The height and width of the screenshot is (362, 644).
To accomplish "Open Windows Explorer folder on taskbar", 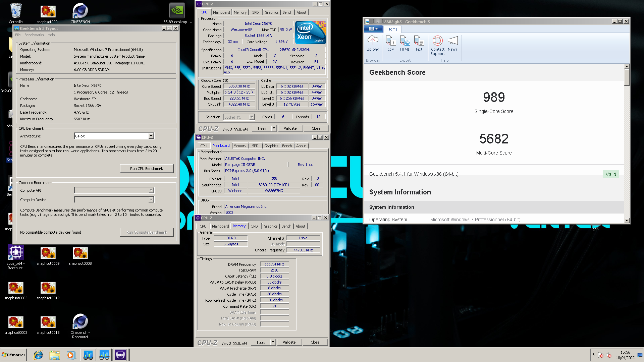I will coord(54,355).
